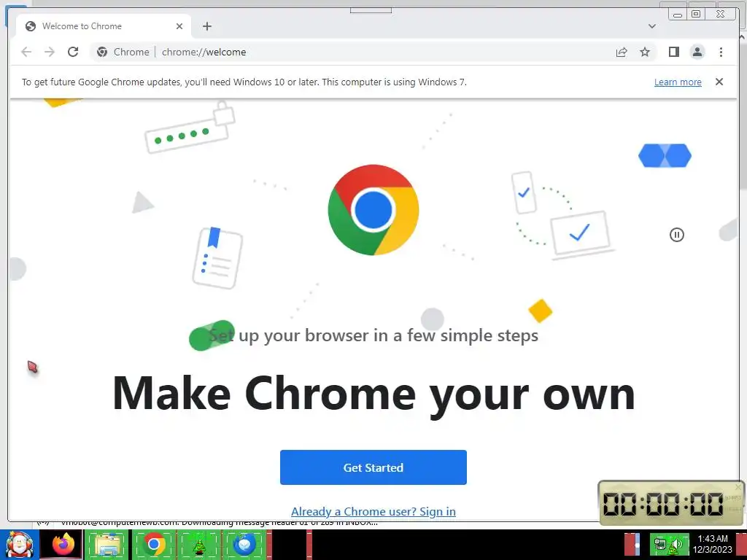Launch Firefox from the taskbar
747x560 pixels.
click(63, 545)
